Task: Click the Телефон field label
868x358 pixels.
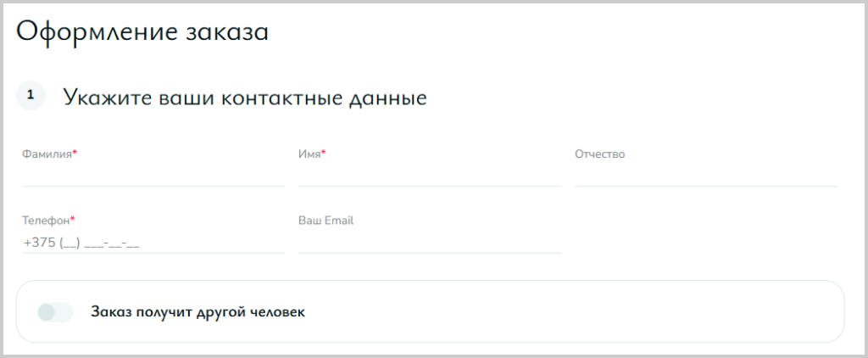Action: (46, 221)
